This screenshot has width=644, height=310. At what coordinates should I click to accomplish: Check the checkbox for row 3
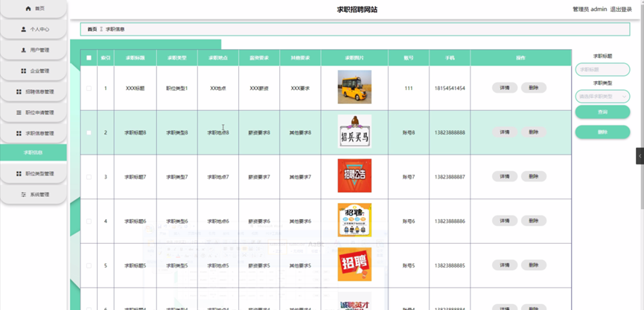(89, 177)
